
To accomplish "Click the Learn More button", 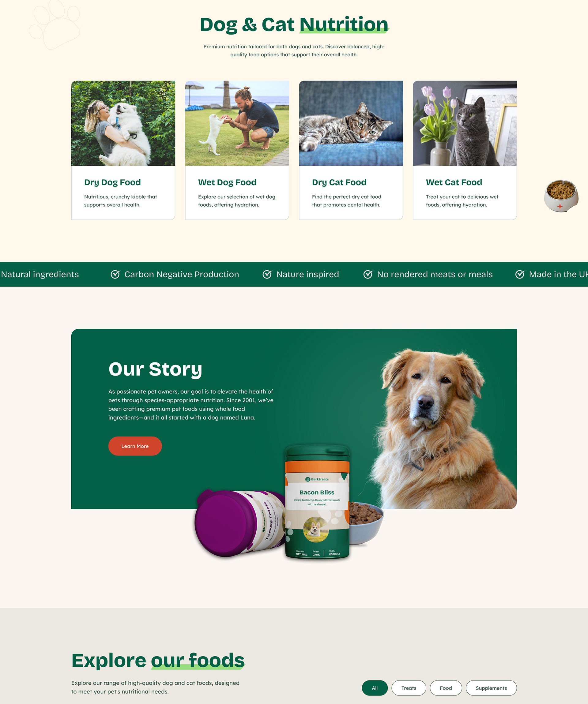I will (134, 446).
